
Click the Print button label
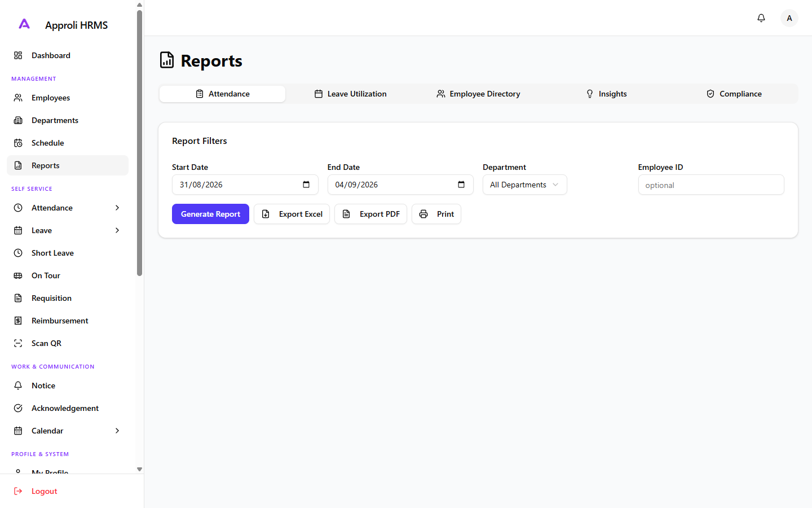(445, 214)
